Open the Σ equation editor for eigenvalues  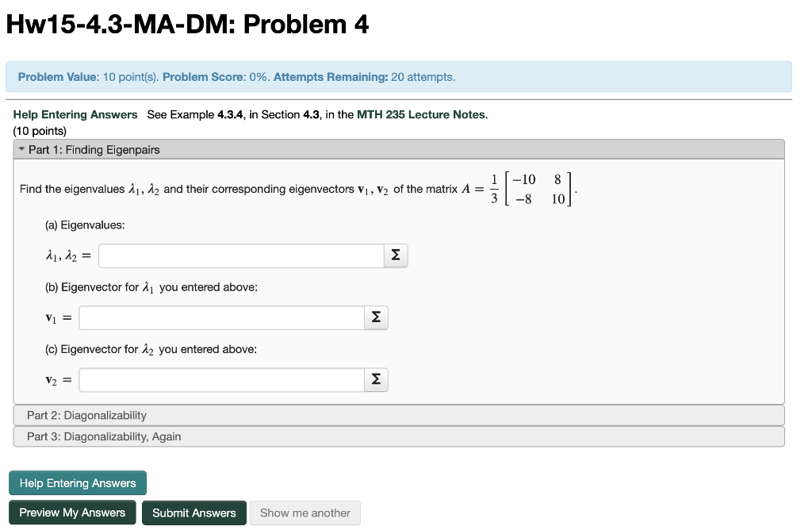(x=395, y=255)
